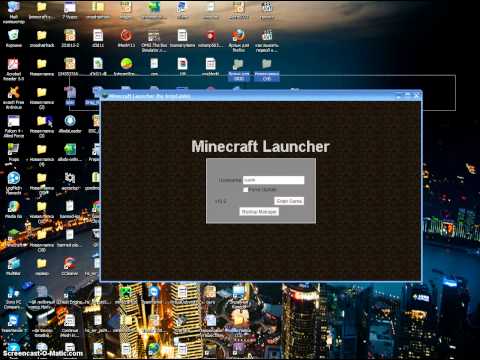This screenshot has height=360, width=480.
Task: Select the red swirl iMesh icon
Action: point(126,38)
